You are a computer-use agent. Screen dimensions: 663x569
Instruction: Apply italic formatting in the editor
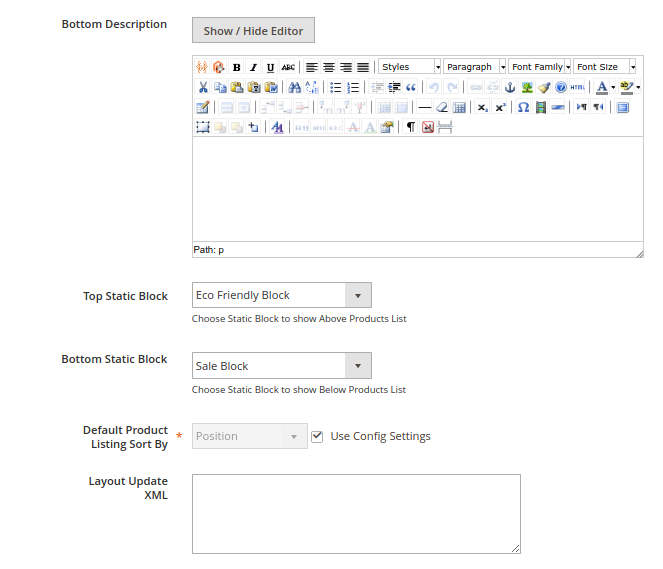pyautogui.click(x=253, y=67)
